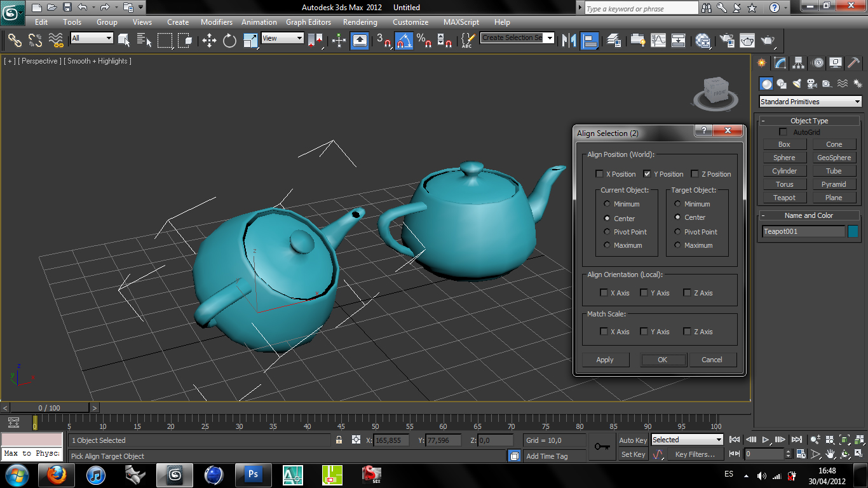Expand the Standard Primitives dropdown
Screen dimensions: 868x488
[x=810, y=102]
